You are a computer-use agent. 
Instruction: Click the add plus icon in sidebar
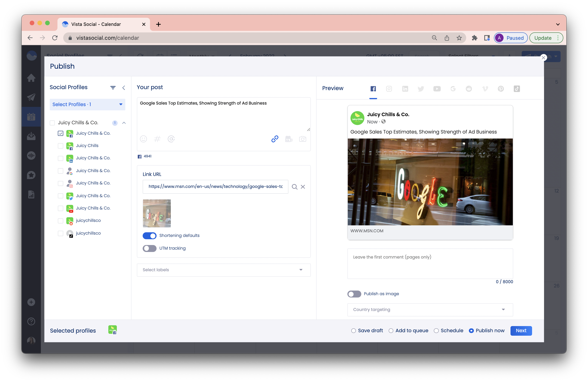point(31,302)
